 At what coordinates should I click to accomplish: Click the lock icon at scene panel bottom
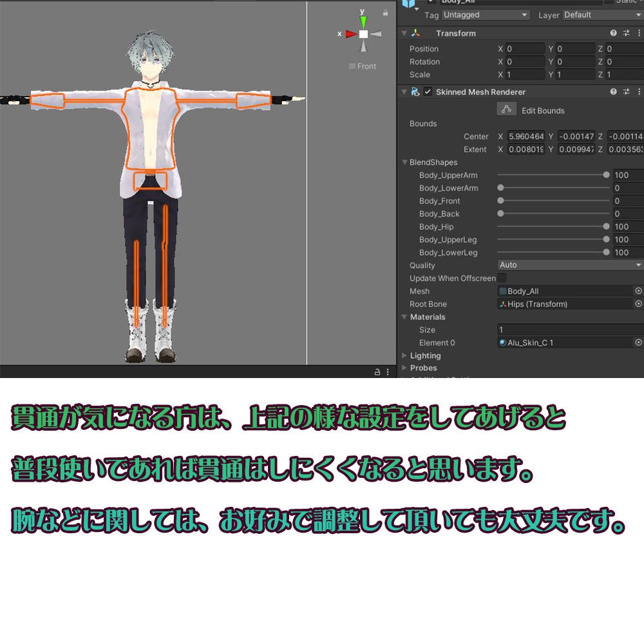(377, 372)
